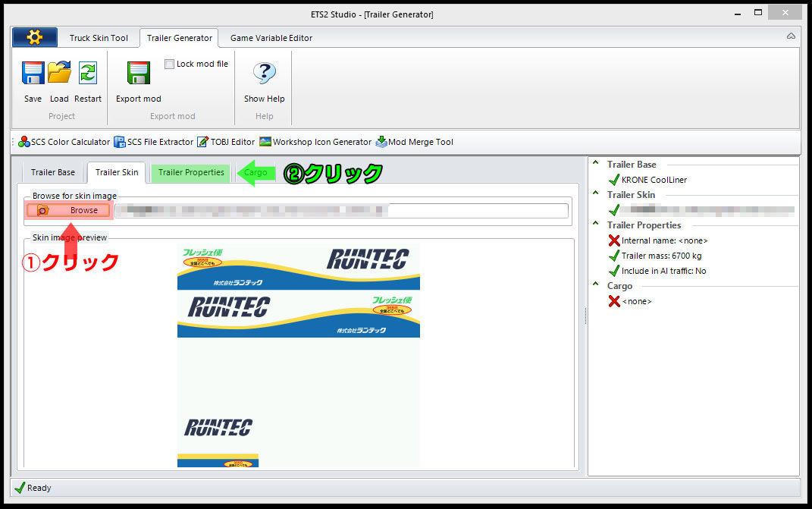812x509 pixels.
Task: Click the blurred Trailer Skin file entry
Action: [x=707, y=210]
